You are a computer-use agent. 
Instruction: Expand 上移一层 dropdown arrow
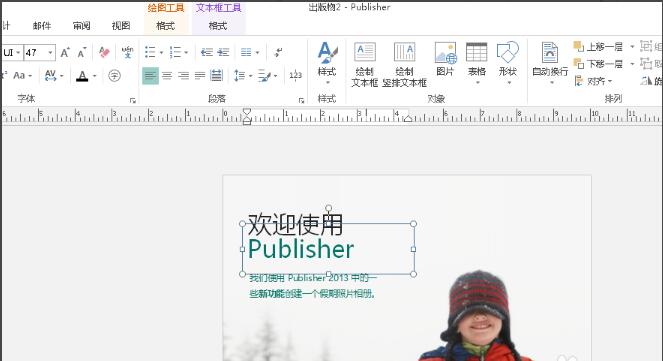coord(632,46)
